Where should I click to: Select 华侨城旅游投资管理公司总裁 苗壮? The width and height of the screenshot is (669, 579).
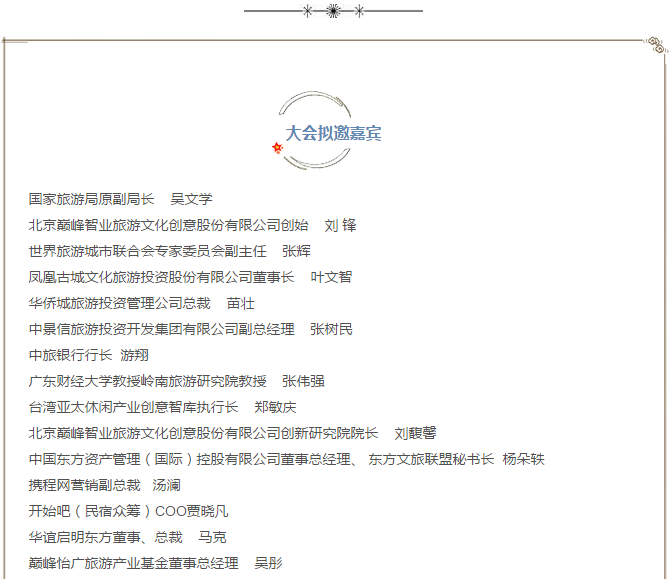[x=142, y=303]
